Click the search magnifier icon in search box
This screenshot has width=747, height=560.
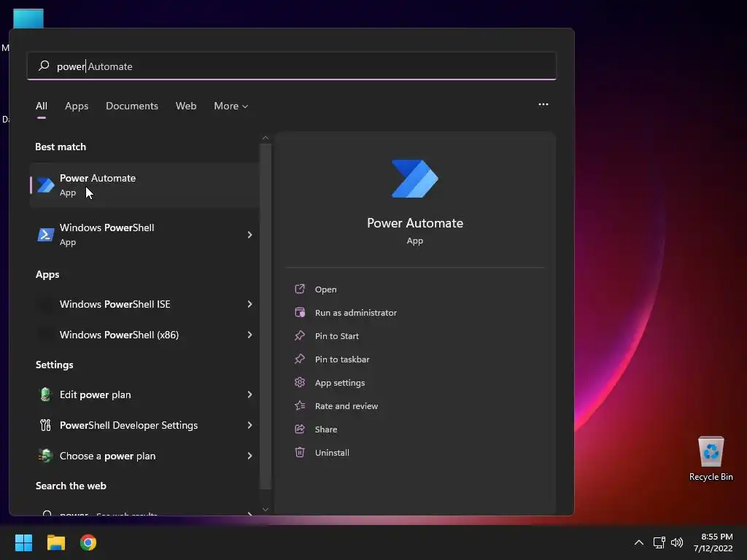44,66
